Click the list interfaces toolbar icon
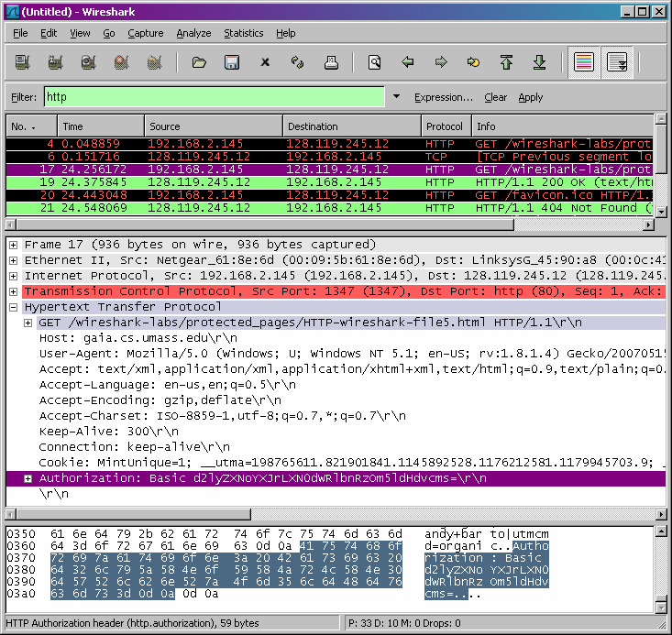This screenshot has width=672, height=635. [x=22, y=62]
